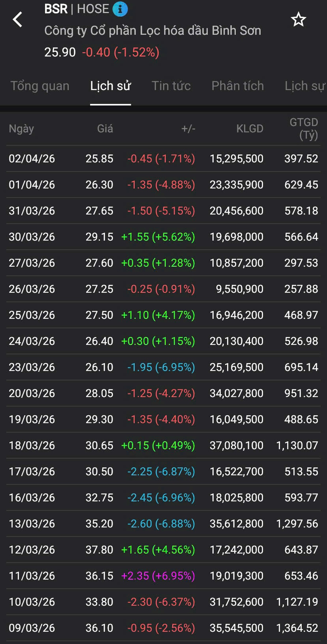This screenshot has width=327, height=644.
Task: Tap the GTGD (Tỷ) column header
Action: click(304, 129)
